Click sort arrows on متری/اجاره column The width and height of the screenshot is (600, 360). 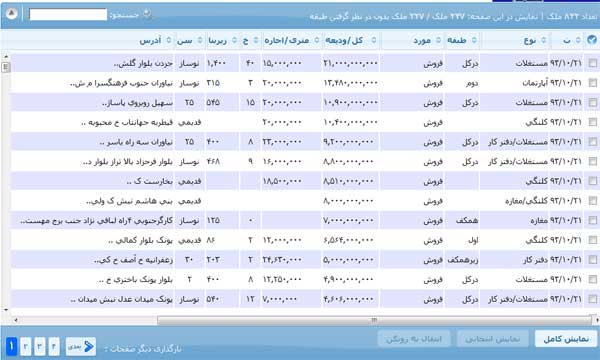pyautogui.click(x=317, y=40)
